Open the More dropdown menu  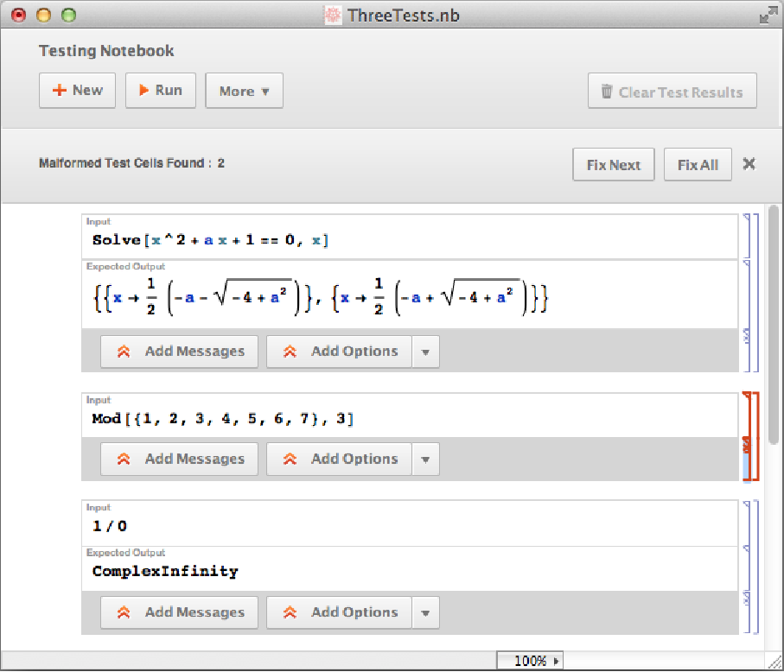pyautogui.click(x=244, y=92)
